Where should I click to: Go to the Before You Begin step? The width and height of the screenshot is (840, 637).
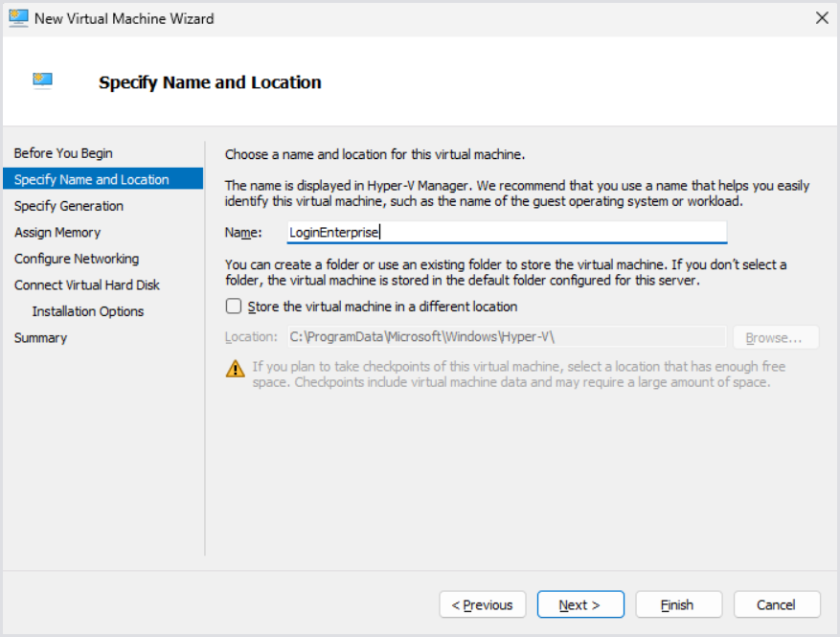[63, 153]
